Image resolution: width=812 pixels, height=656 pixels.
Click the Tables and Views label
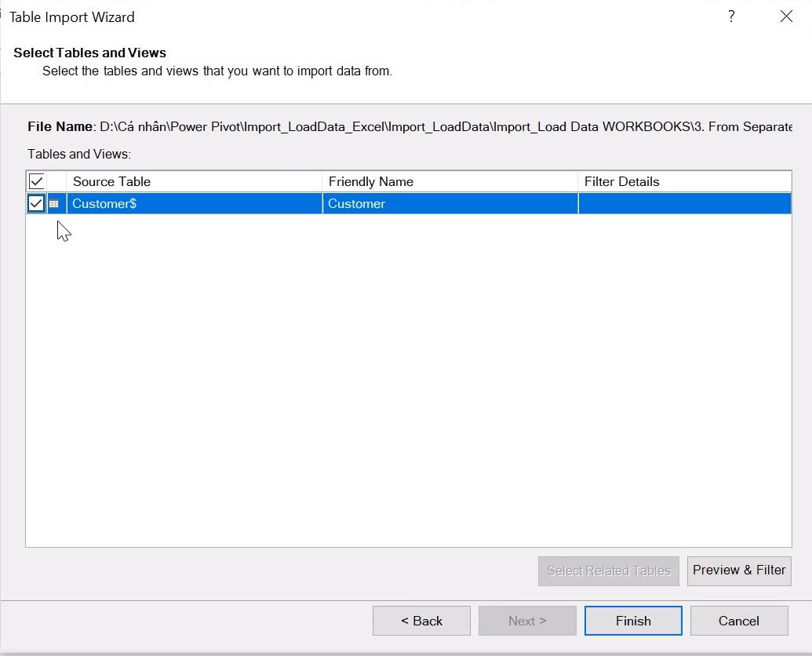(x=70, y=154)
